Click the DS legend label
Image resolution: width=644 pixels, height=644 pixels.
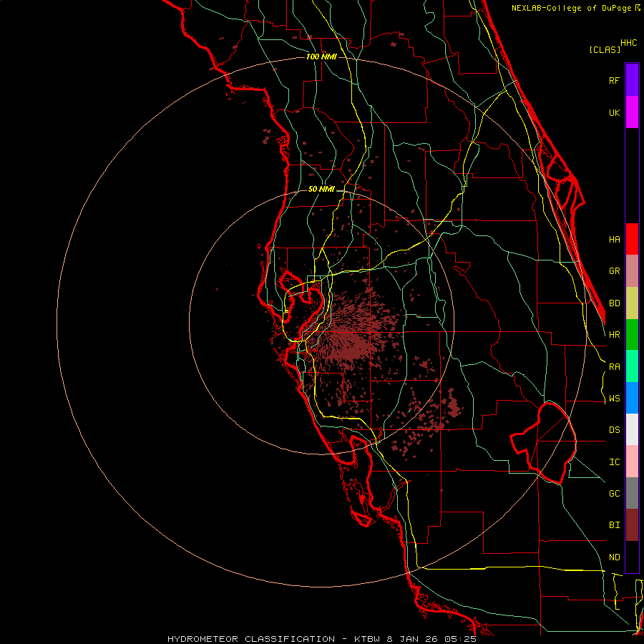tap(614, 430)
